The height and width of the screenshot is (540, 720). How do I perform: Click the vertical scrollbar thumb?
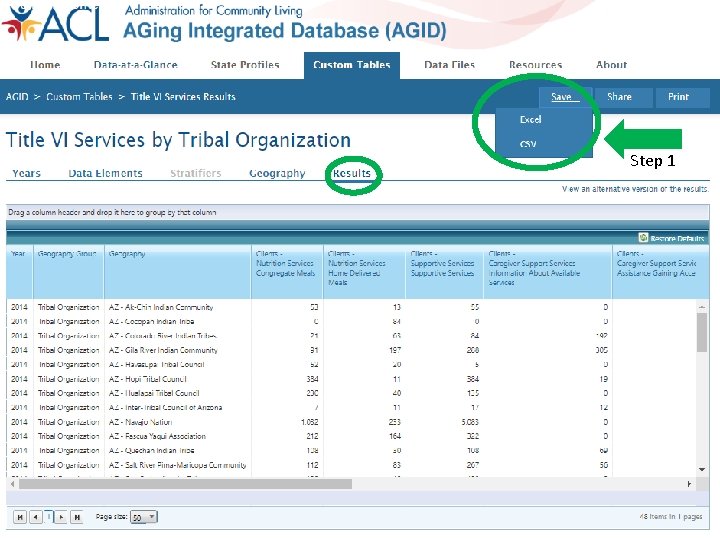click(702, 332)
